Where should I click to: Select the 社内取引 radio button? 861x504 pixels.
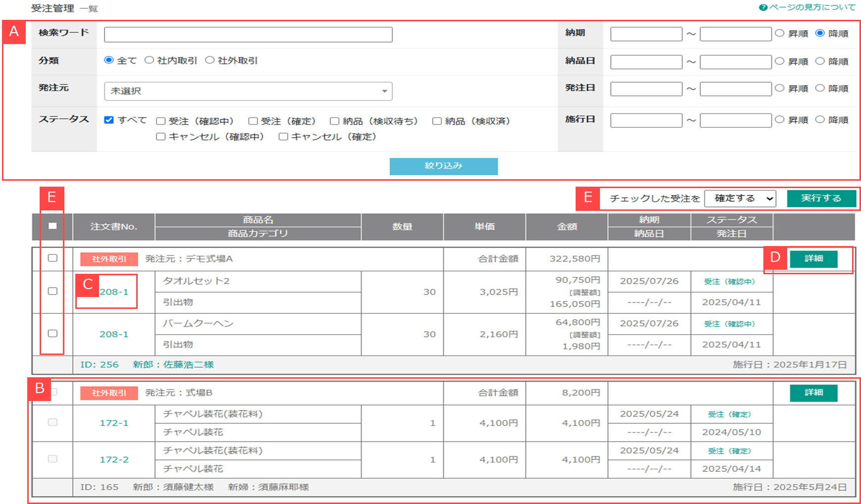[149, 60]
